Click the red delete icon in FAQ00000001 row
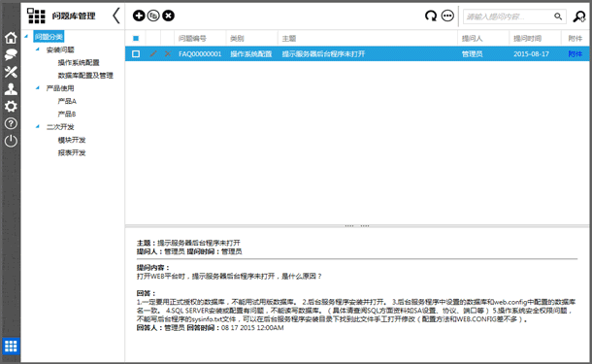 click(x=168, y=54)
